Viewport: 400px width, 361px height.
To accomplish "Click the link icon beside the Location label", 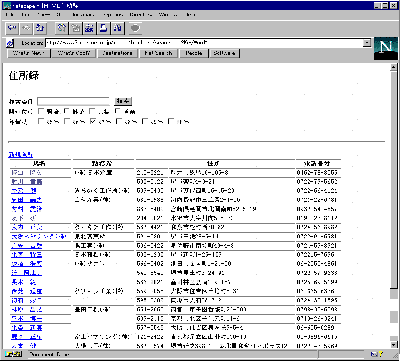I will click(x=10, y=43).
